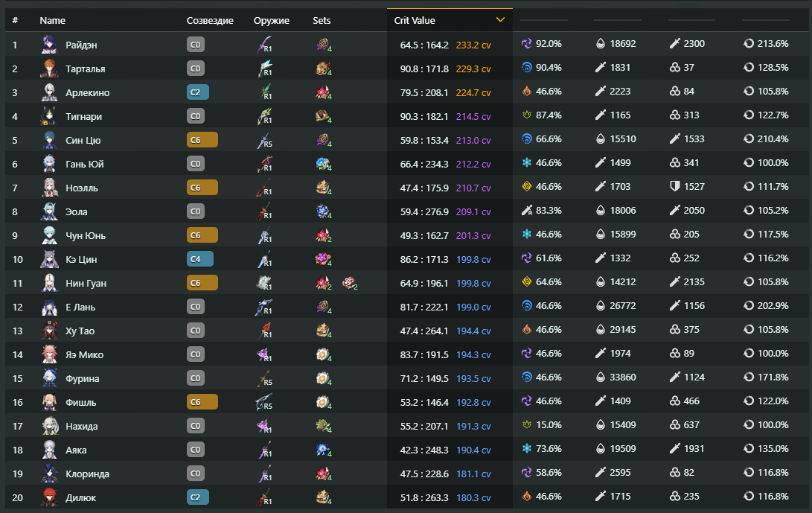
Task: Open Ху Тао character avatar
Action: coord(50,331)
